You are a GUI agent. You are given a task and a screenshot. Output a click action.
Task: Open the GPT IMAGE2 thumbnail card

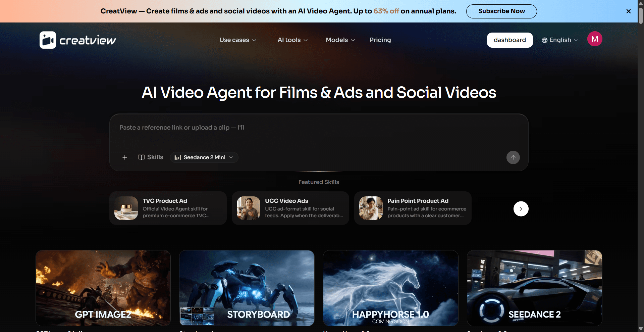point(103,288)
